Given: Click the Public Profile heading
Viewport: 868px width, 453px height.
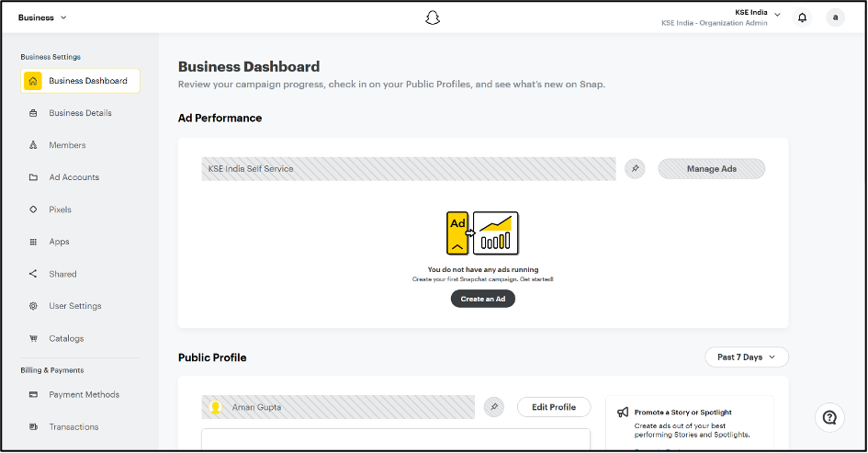Looking at the screenshot, I should [212, 357].
